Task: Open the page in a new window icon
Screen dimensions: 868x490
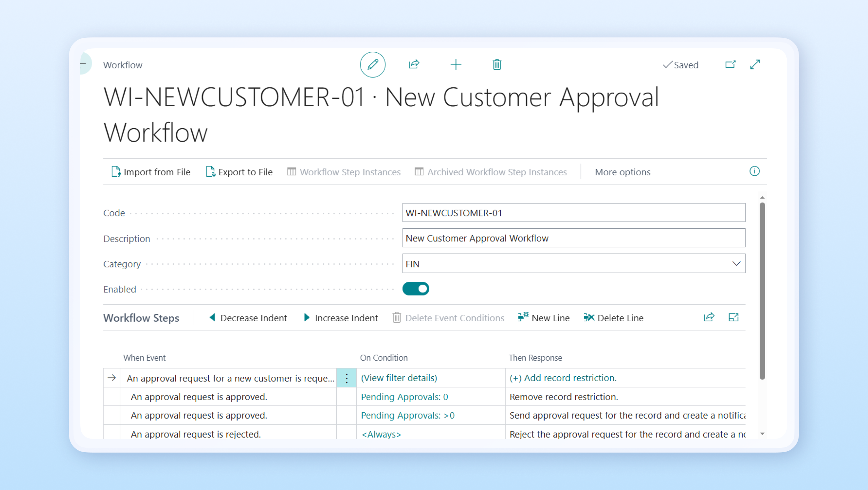Action: tap(730, 65)
